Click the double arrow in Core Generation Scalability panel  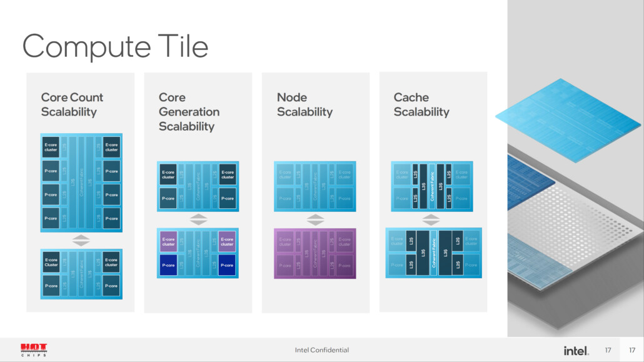click(198, 219)
